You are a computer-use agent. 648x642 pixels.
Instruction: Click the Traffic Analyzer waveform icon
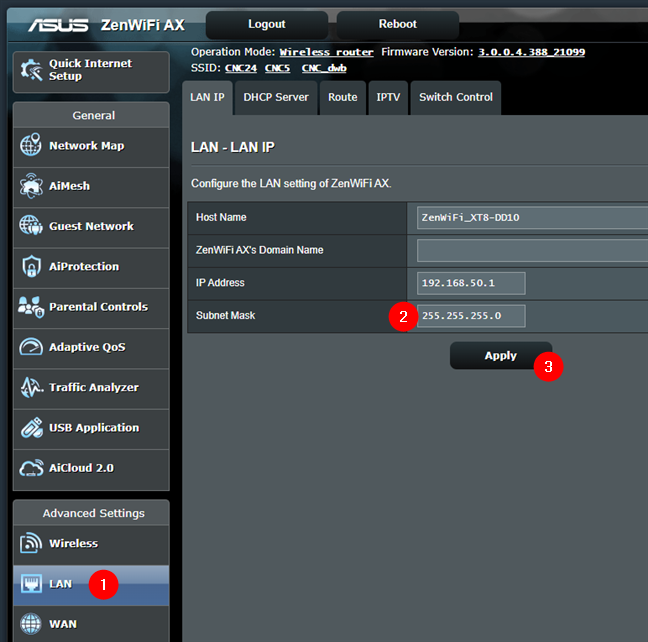pyautogui.click(x=32, y=387)
